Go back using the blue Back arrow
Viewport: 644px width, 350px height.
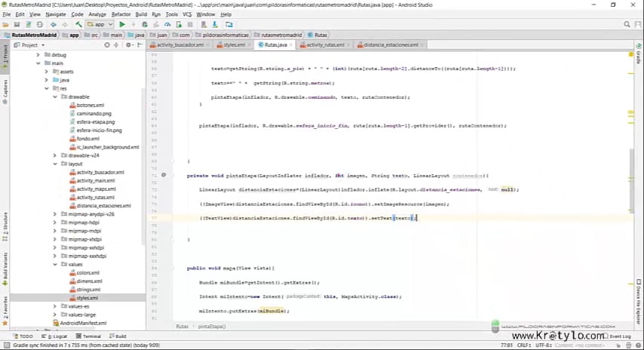click(54, 25)
